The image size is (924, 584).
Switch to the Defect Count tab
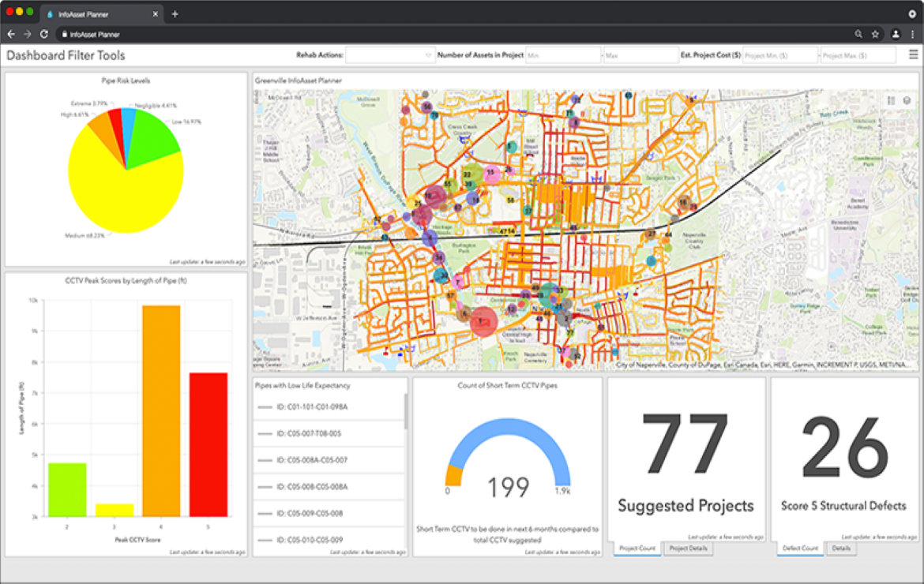coord(800,548)
